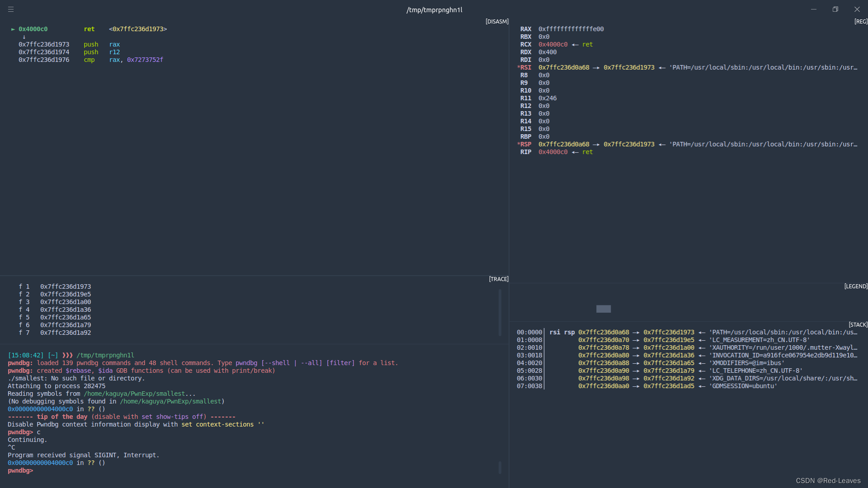The image size is (868, 488).
Task: Click the 'Continuing.' output line
Action: [x=28, y=440]
